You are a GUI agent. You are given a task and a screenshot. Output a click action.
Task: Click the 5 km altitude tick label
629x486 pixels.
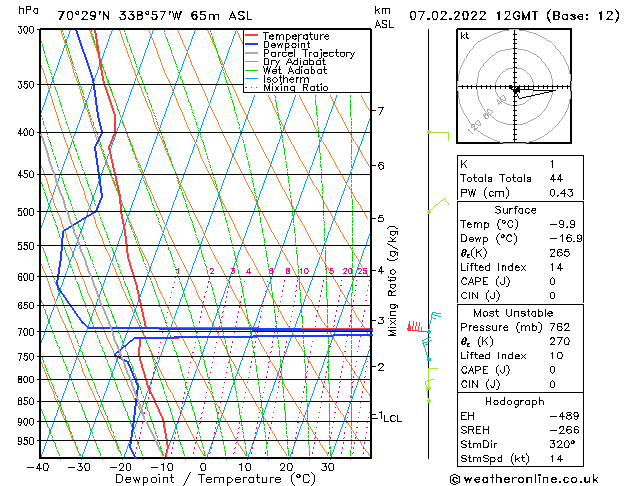381,219
